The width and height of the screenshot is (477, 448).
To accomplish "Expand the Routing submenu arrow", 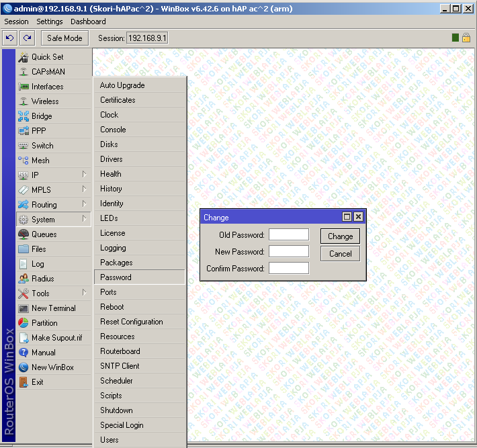I will pyautogui.click(x=85, y=204).
